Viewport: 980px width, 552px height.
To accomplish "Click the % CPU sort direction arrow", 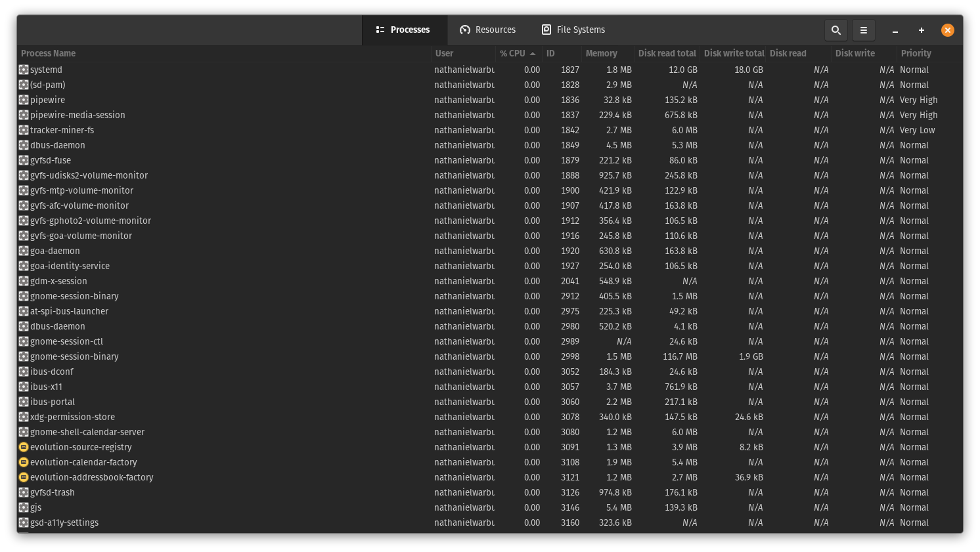I will (x=532, y=53).
